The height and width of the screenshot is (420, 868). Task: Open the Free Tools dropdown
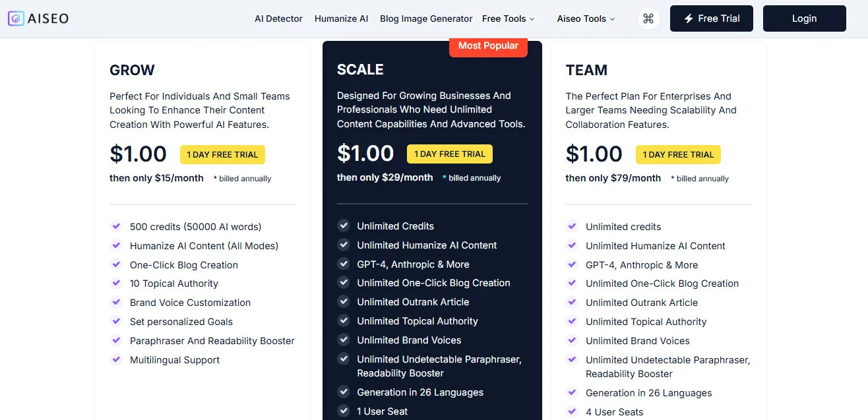click(x=508, y=18)
